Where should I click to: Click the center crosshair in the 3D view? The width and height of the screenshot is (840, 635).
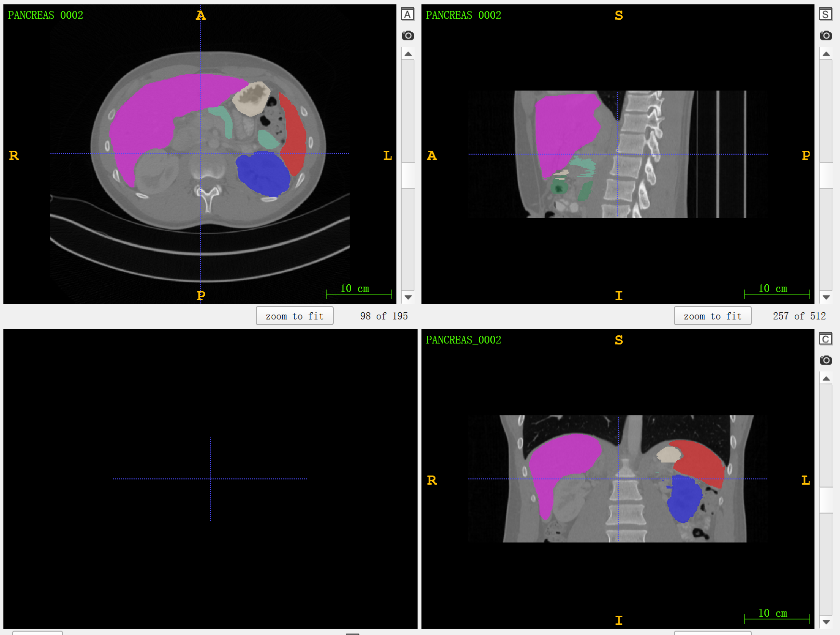point(210,479)
